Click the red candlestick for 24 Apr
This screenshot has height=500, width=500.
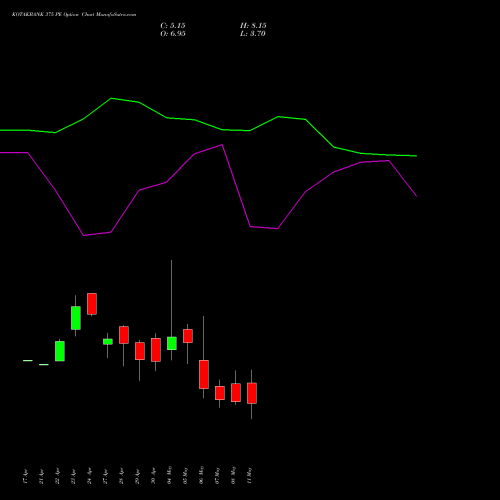point(92,304)
